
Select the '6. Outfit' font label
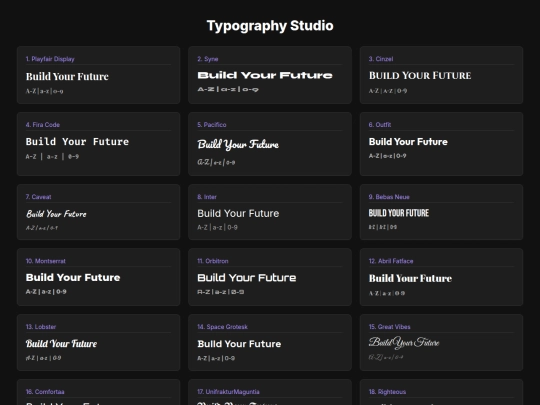[x=380, y=125]
